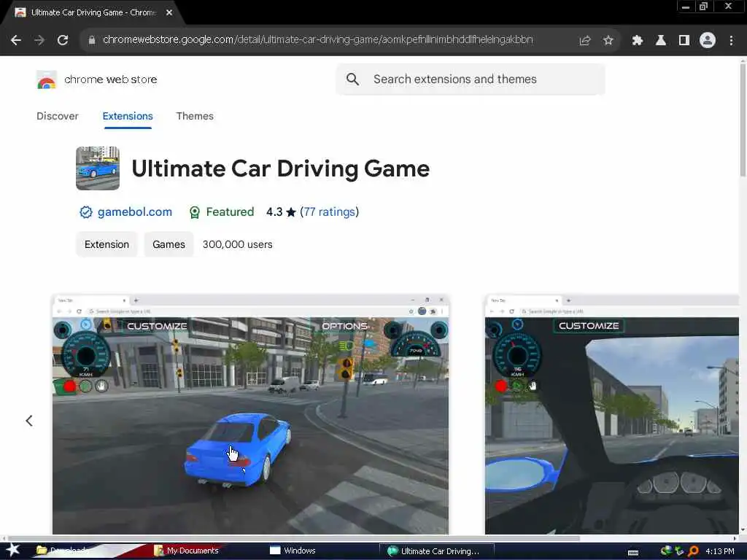Click the 4:13 PM clock
Screen dimensions: 747x560
[719, 551]
